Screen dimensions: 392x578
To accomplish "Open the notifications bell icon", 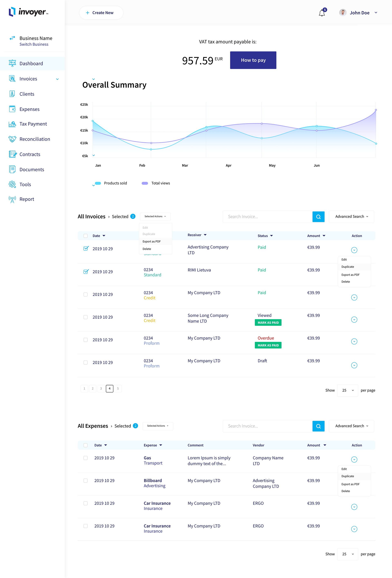I will pos(322,13).
